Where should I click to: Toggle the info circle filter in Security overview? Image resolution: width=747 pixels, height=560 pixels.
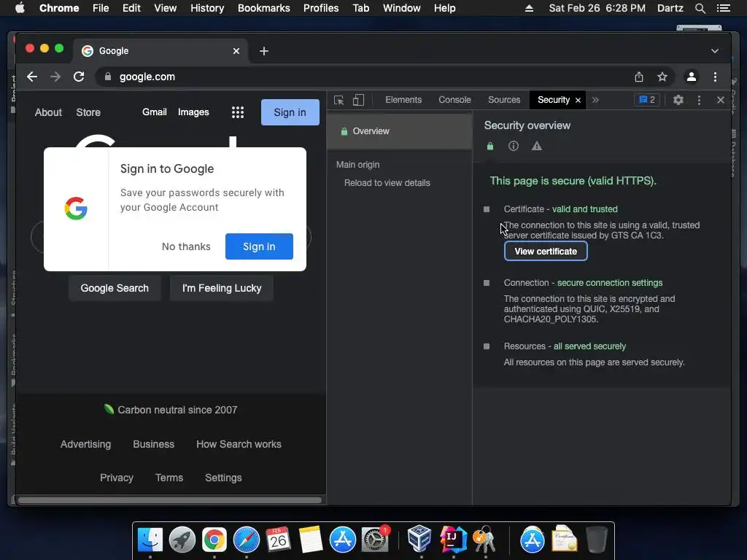[513, 146]
